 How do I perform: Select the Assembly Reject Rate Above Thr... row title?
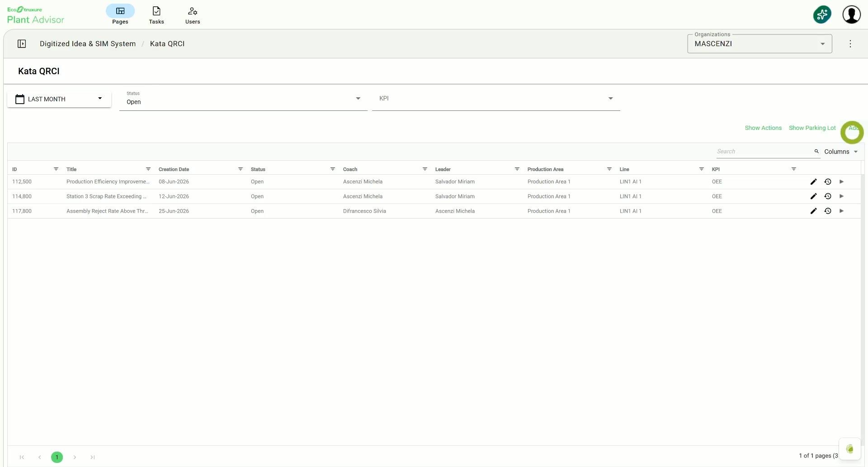(x=107, y=211)
